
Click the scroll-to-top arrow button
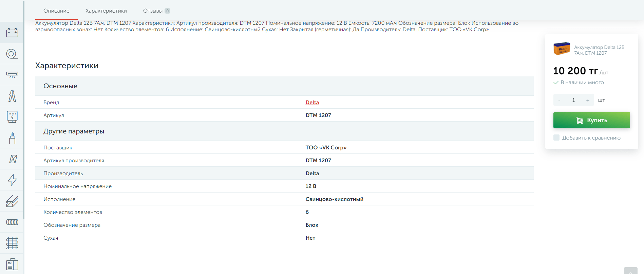coord(631,271)
